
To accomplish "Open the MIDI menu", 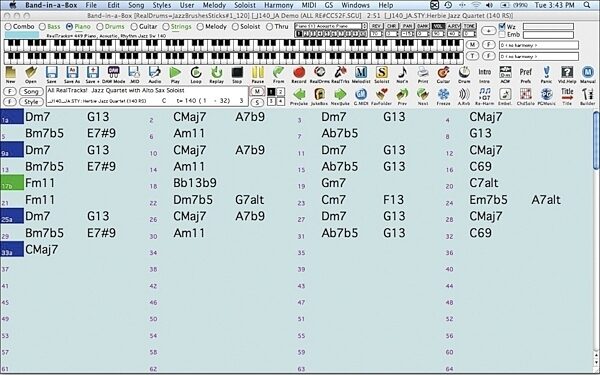I will pyautogui.click(x=308, y=5).
